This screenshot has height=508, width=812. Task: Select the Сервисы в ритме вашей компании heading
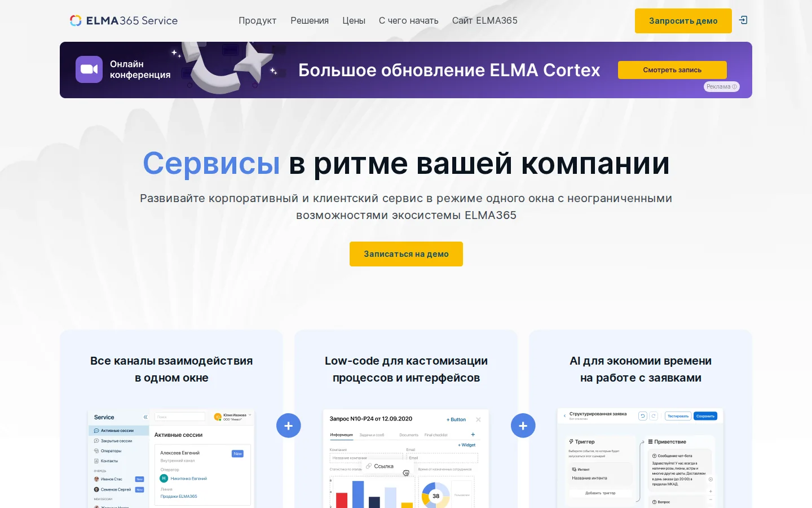[x=406, y=163]
